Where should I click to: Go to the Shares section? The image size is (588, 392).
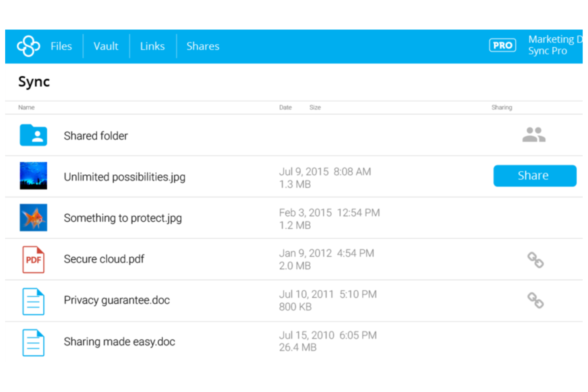(203, 46)
